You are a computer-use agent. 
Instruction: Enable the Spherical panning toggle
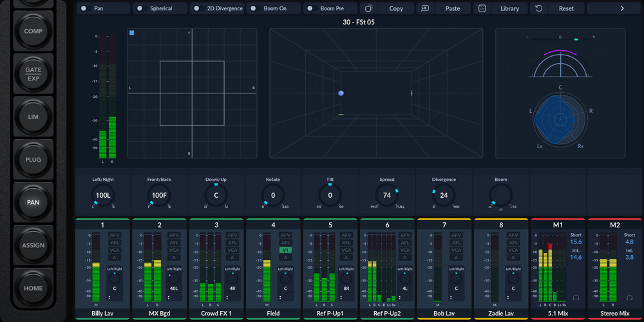pos(142,8)
